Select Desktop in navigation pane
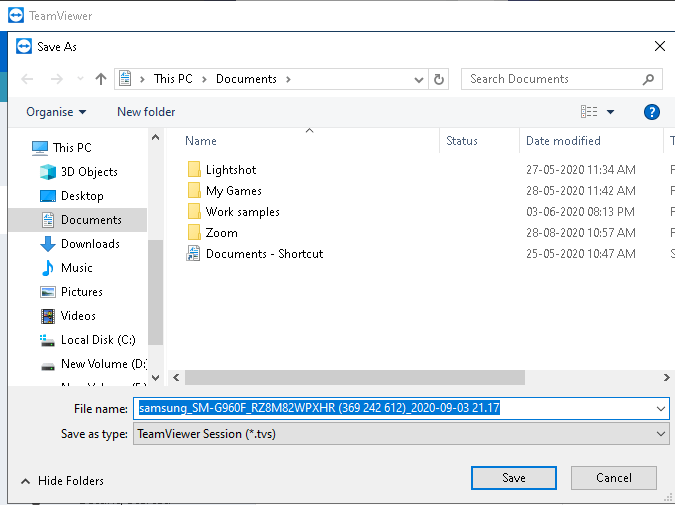Screen dimensions: 675x505 tap(82, 196)
